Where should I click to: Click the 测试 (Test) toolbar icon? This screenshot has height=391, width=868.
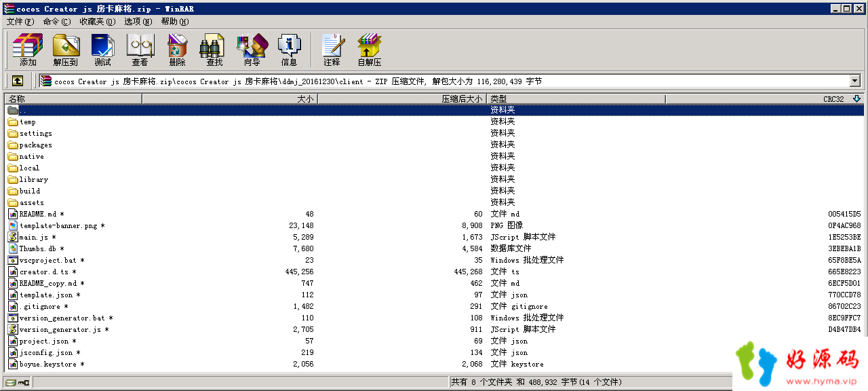tap(103, 50)
